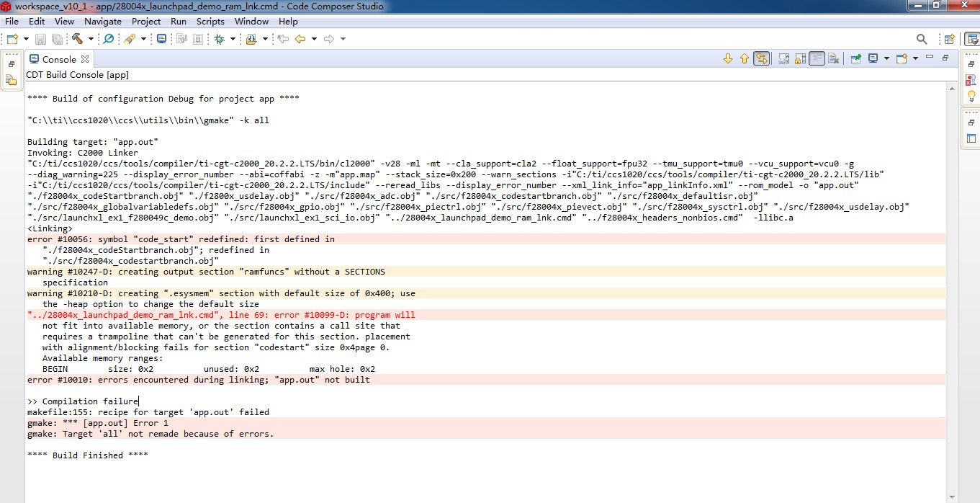Click the yellow Back arrow
The height and width of the screenshot is (503, 980).
300,39
